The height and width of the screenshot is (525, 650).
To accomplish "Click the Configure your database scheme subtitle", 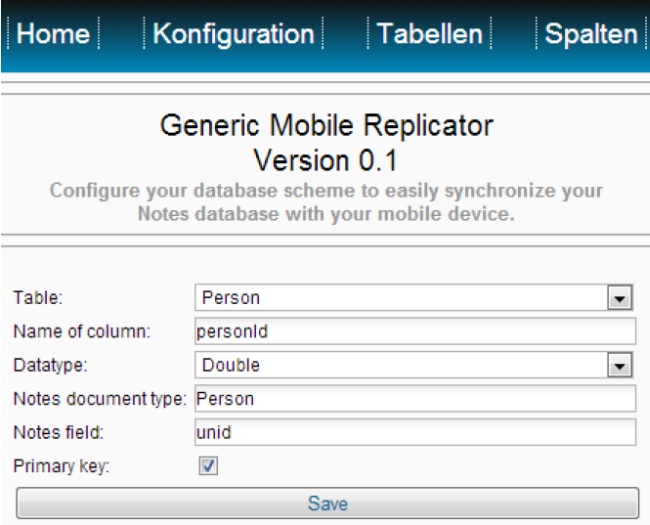I will [x=326, y=202].
